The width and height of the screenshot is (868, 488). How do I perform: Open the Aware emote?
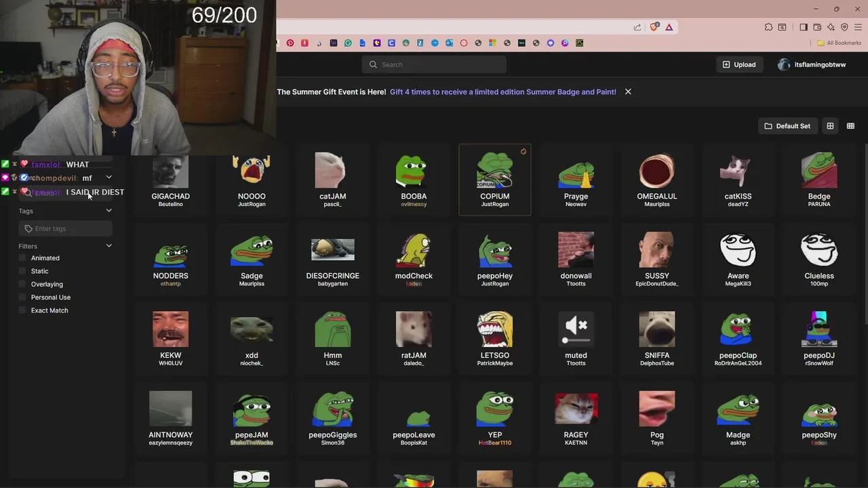pos(738,259)
